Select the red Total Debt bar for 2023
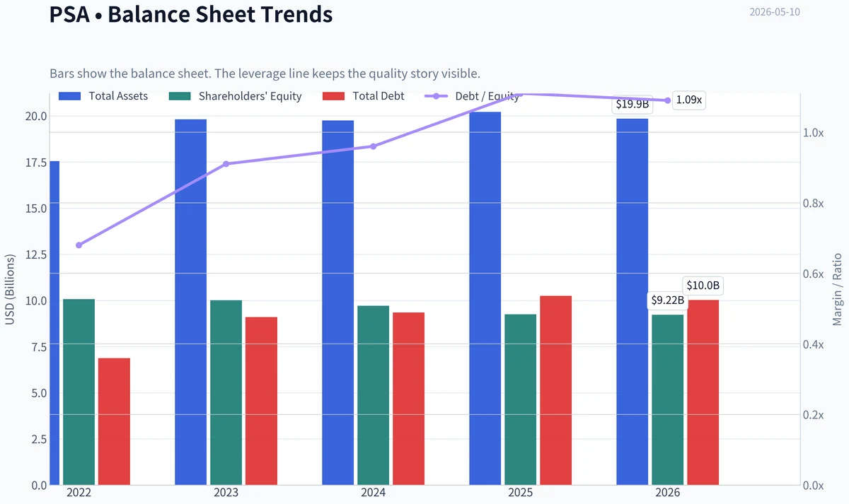This screenshot has height=504, width=849. [x=261, y=401]
